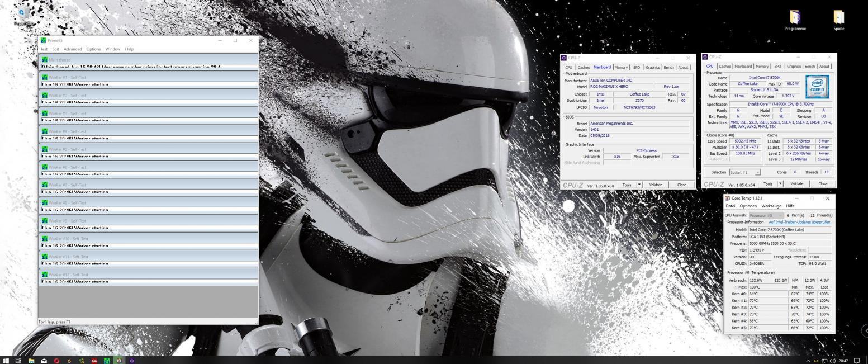
Task: Switch to Memory tab in Mainboard CPU-Z window
Action: pyautogui.click(x=621, y=67)
